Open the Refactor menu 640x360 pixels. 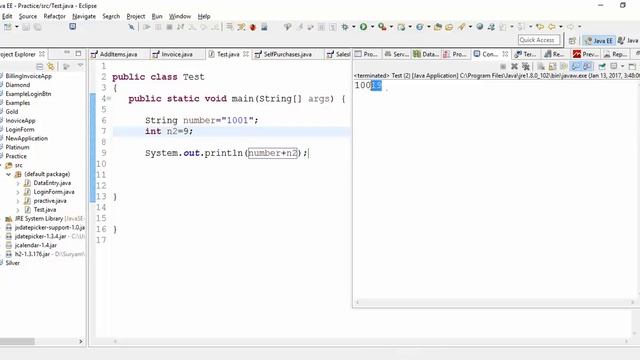[x=55, y=16]
